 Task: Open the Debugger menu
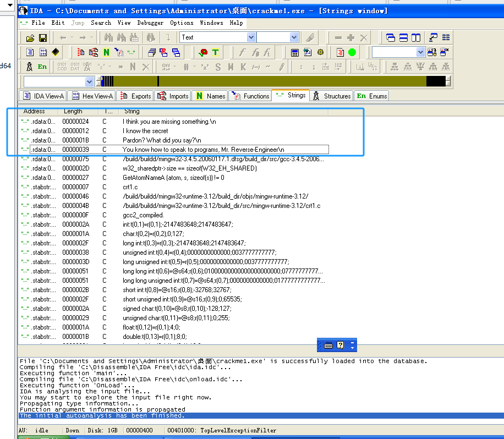click(150, 23)
